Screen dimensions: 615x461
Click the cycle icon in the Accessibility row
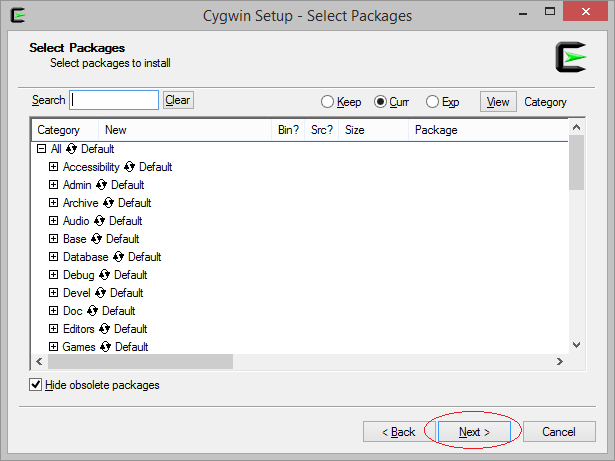pyautogui.click(x=129, y=167)
